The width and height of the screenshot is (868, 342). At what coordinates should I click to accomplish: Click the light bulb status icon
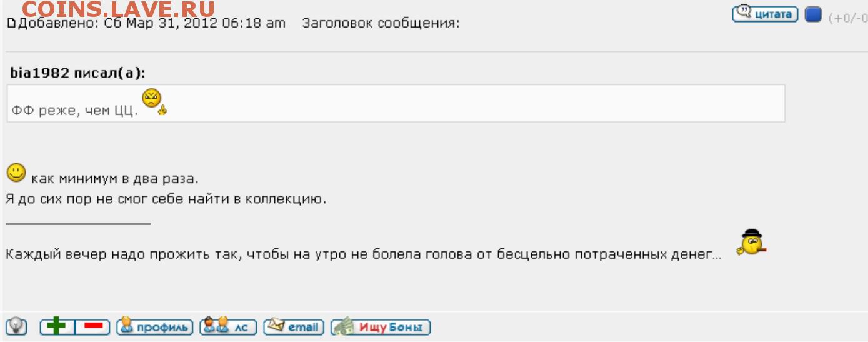(x=15, y=326)
